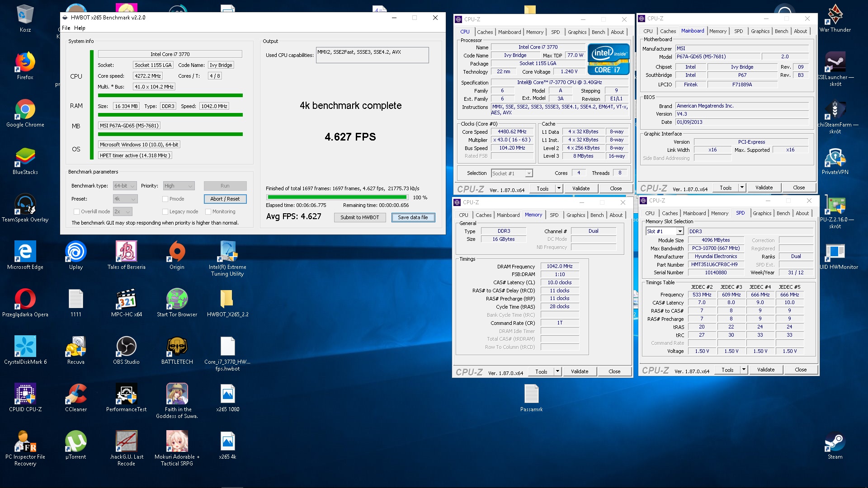Launch the CPUID CPU-Z desktop shortcut
The image size is (868, 488).
pyautogui.click(x=25, y=398)
